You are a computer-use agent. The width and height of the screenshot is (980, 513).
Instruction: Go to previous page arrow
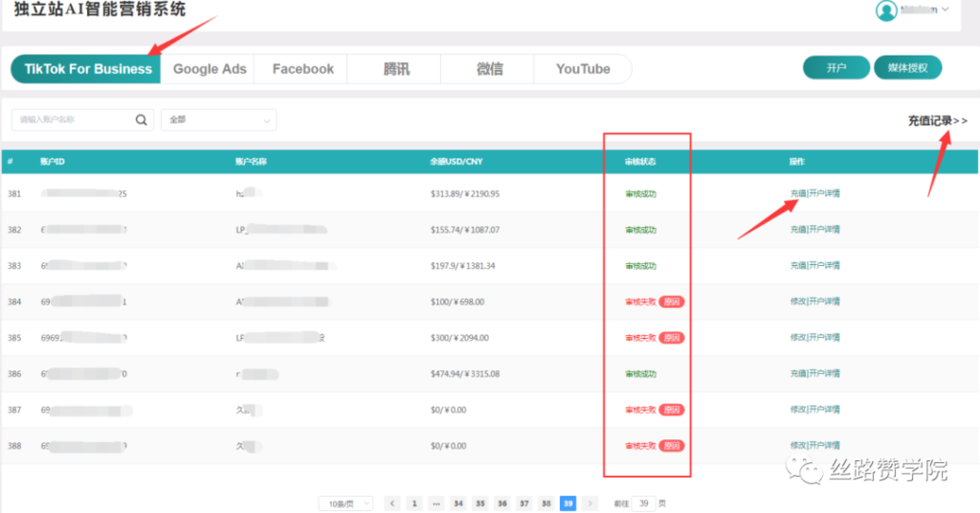(391, 503)
